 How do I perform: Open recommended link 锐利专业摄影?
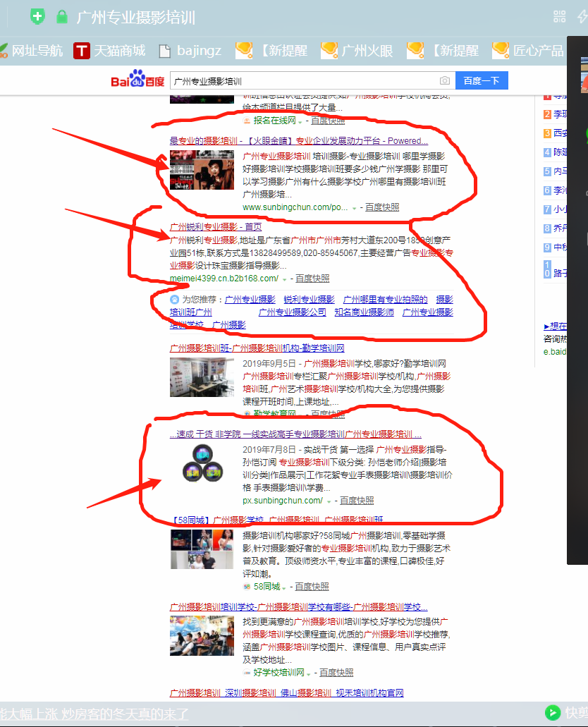[x=309, y=300]
